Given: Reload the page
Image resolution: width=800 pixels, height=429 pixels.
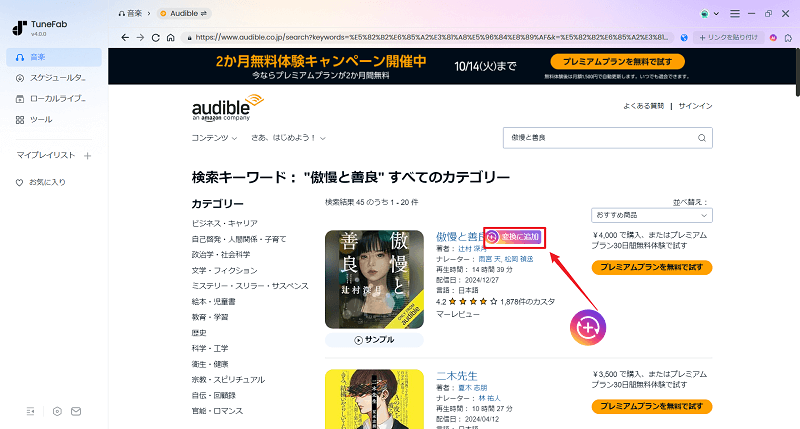Looking at the screenshot, I should click(x=156, y=38).
